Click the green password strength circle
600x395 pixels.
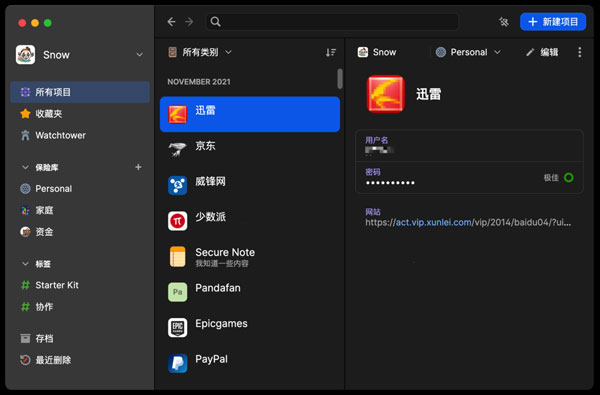pyautogui.click(x=569, y=178)
